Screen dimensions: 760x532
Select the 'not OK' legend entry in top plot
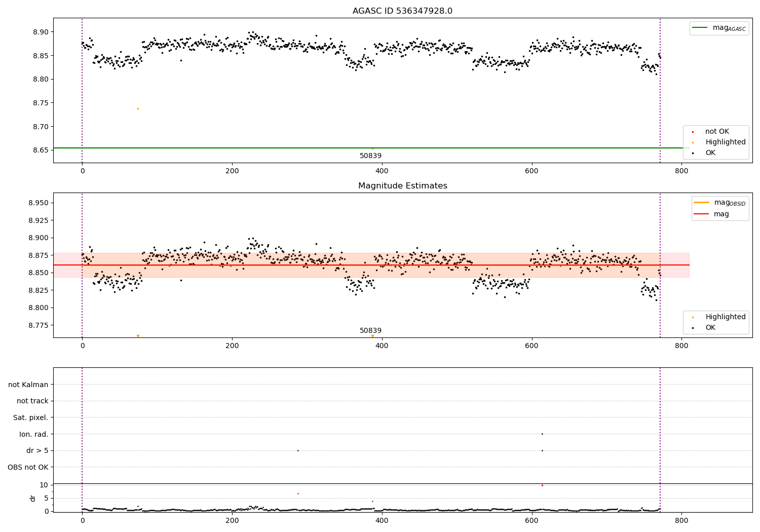[710, 132]
